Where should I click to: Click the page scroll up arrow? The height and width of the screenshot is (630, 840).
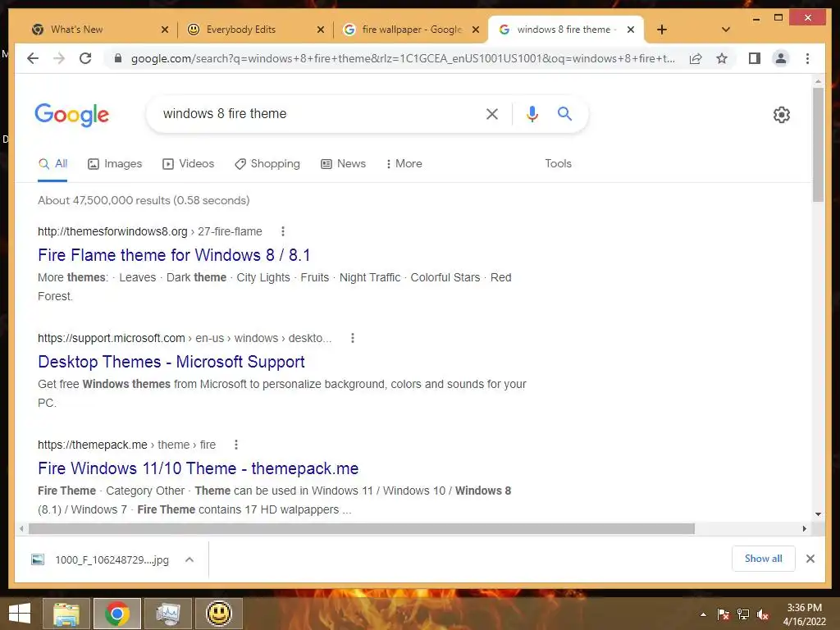(x=818, y=81)
